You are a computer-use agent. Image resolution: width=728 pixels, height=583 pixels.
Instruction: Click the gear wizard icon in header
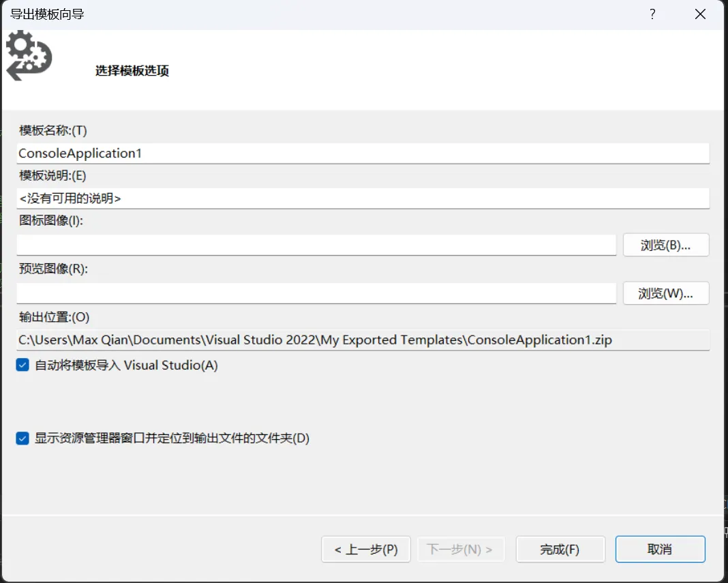tap(29, 56)
